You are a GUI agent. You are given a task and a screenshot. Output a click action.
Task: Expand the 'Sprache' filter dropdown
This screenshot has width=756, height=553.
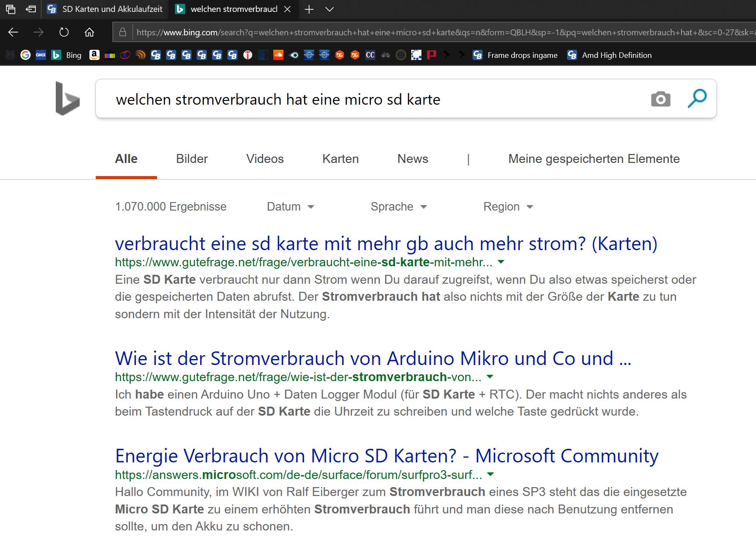[398, 207]
